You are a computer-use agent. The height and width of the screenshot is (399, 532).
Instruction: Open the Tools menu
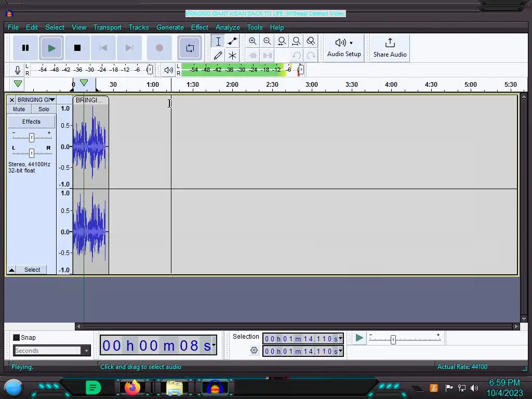click(x=255, y=27)
